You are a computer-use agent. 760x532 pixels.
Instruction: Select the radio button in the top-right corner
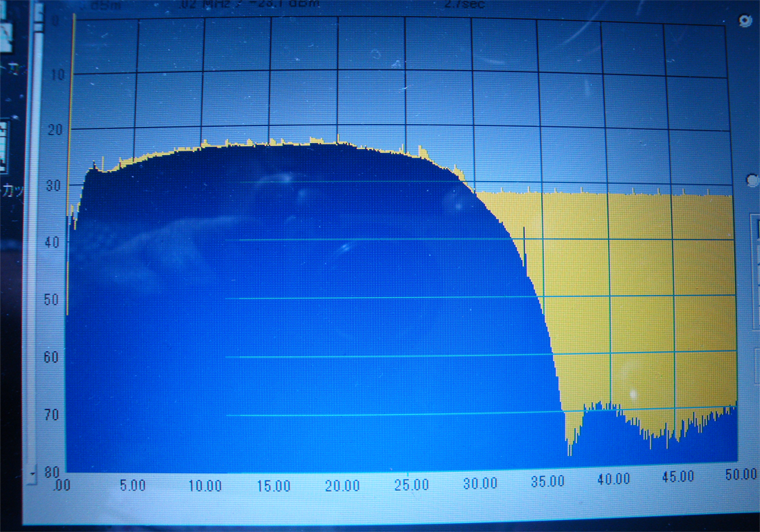(745, 21)
